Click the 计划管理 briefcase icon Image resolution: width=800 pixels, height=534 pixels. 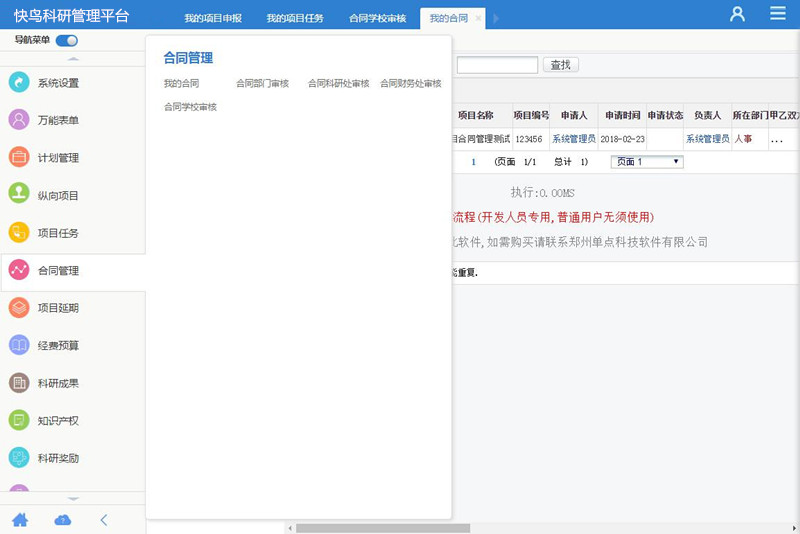coord(19,157)
